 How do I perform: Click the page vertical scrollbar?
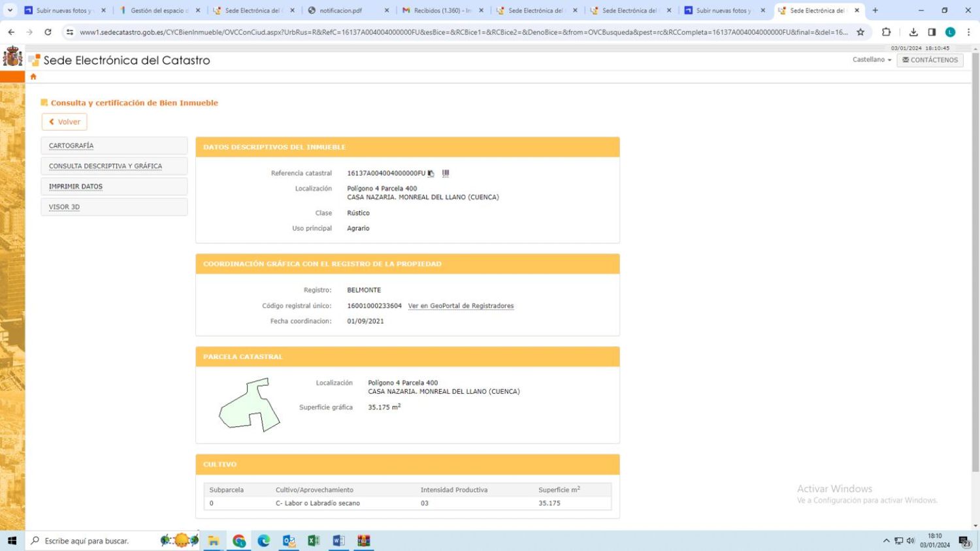[975, 261]
